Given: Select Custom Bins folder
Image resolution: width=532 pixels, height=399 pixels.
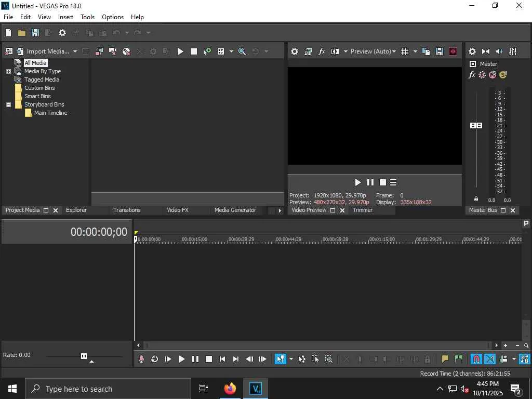Looking at the screenshot, I should pyautogui.click(x=39, y=88).
